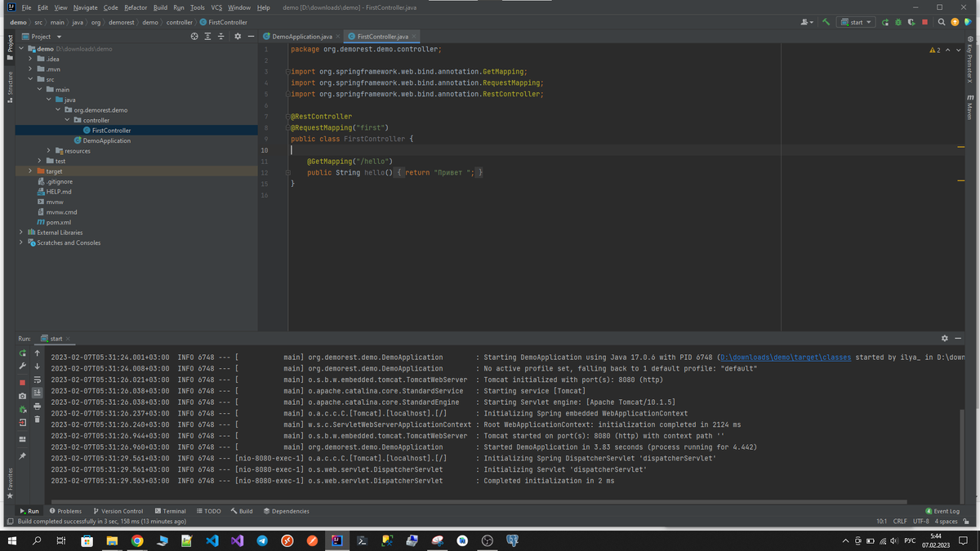Click the CRLF line separator in status bar
Screen dimensions: 980x551
(x=900, y=522)
